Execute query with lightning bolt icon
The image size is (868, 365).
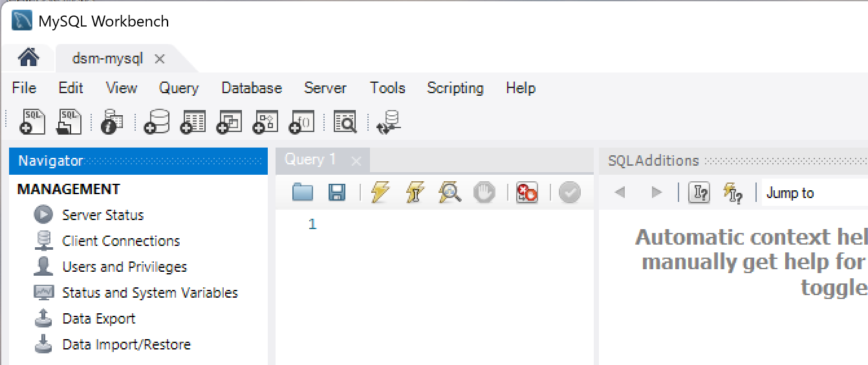click(380, 192)
